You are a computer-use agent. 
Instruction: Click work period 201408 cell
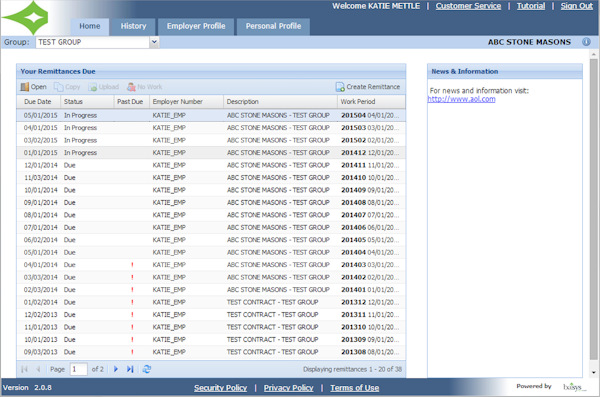pos(370,203)
